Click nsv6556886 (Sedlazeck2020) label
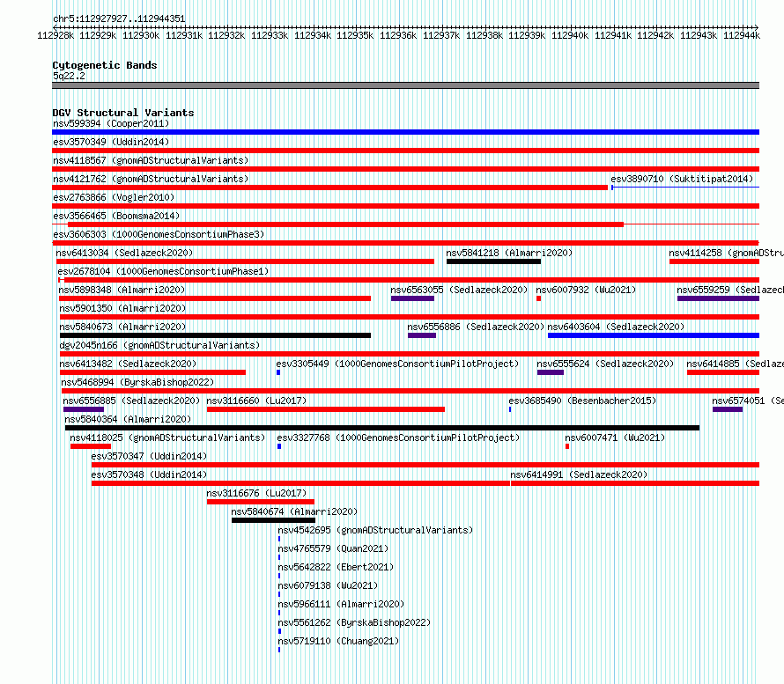The width and height of the screenshot is (784, 684). 475,327
